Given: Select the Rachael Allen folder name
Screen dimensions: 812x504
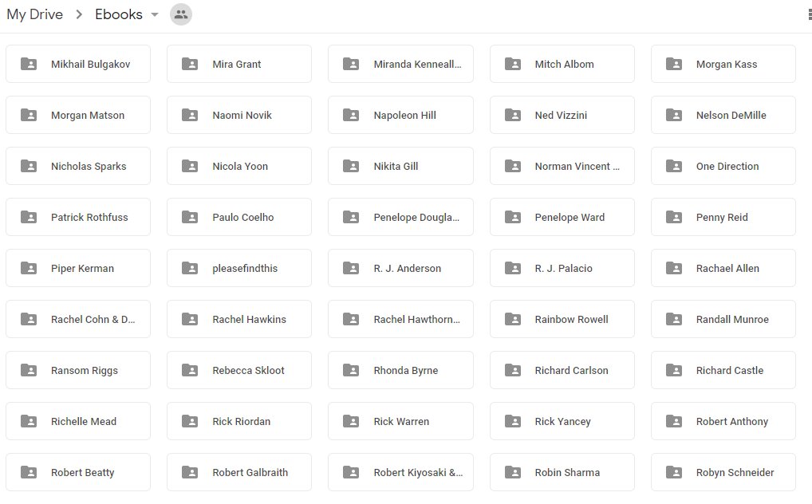Looking at the screenshot, I should point(727,268).
